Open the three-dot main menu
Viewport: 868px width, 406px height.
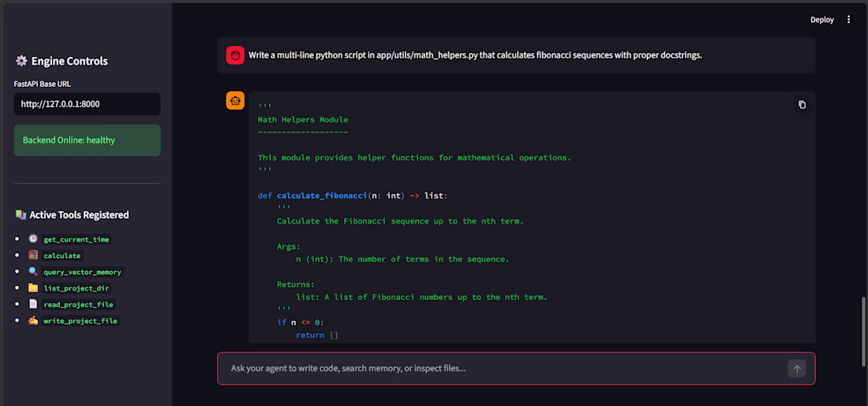848,20
